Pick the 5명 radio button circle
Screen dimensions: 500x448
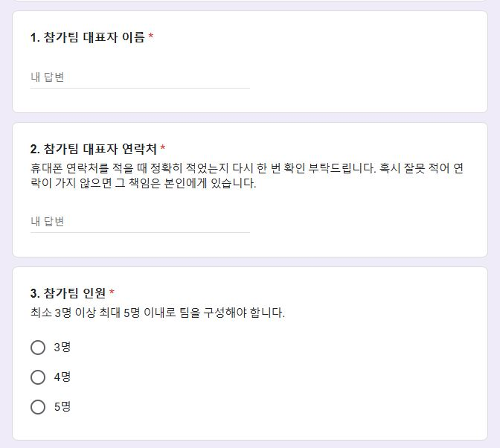click(38, 407)
